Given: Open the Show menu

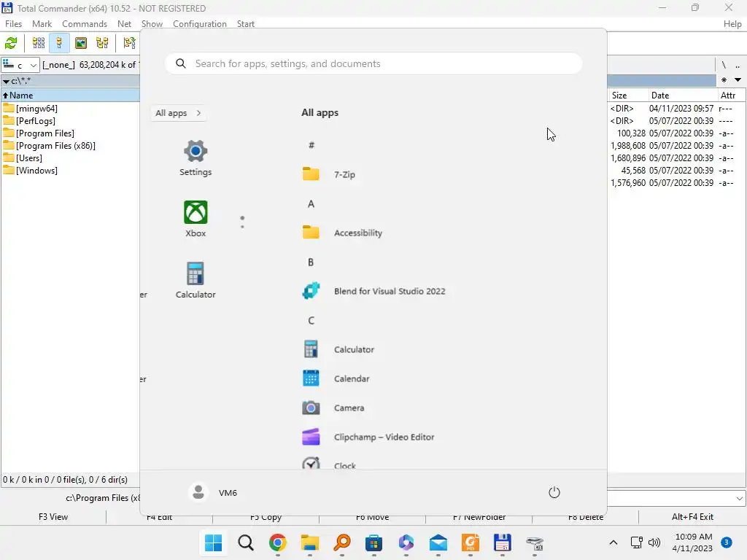Looking at the screenshot, I should (152, 24).
